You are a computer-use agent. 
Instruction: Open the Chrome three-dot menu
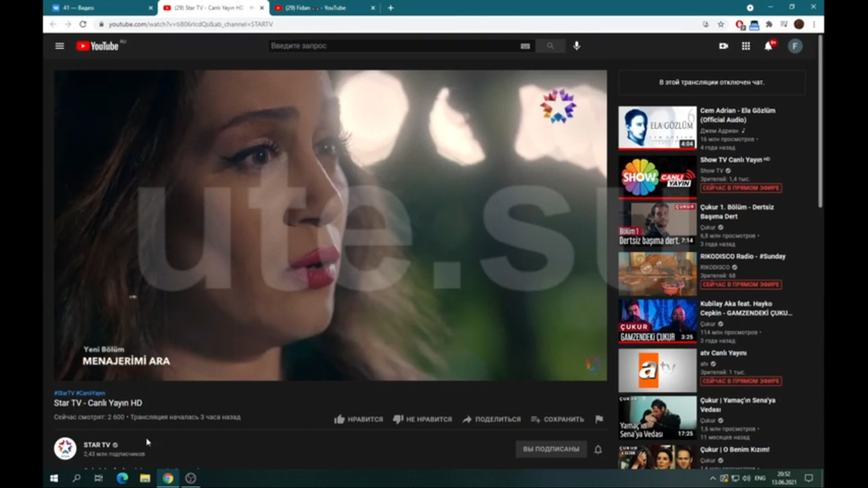coord(814,24)
